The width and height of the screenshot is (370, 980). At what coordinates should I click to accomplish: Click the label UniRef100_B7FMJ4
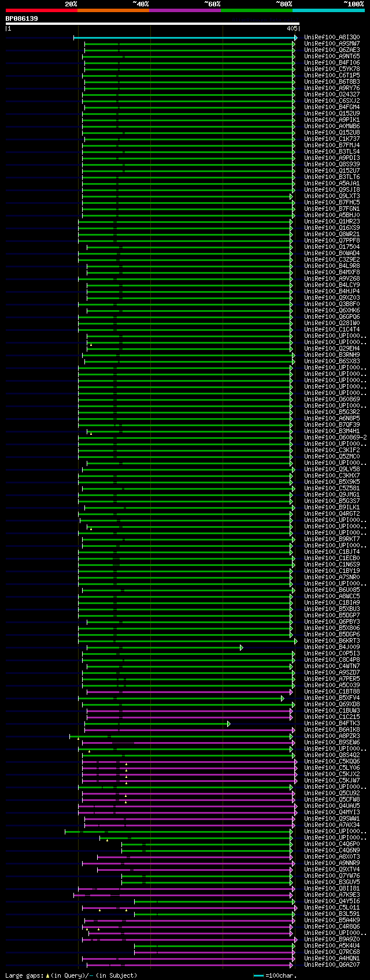[332, 146]
